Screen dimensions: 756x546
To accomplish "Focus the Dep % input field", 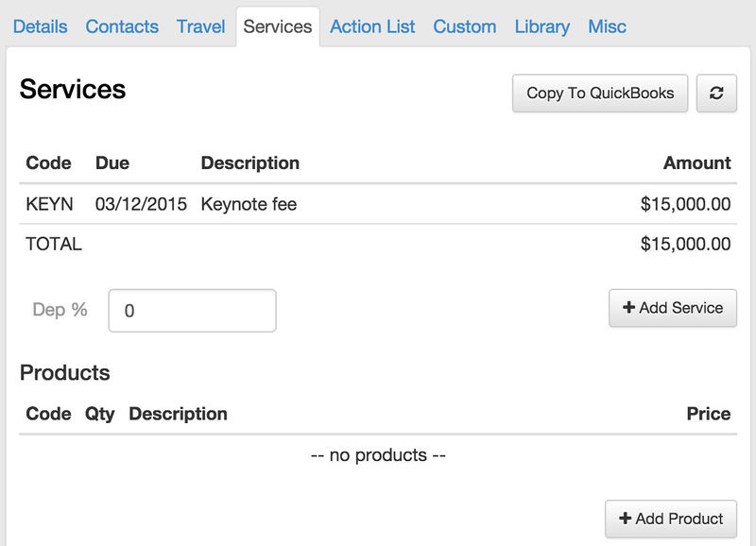I will 193,311.
